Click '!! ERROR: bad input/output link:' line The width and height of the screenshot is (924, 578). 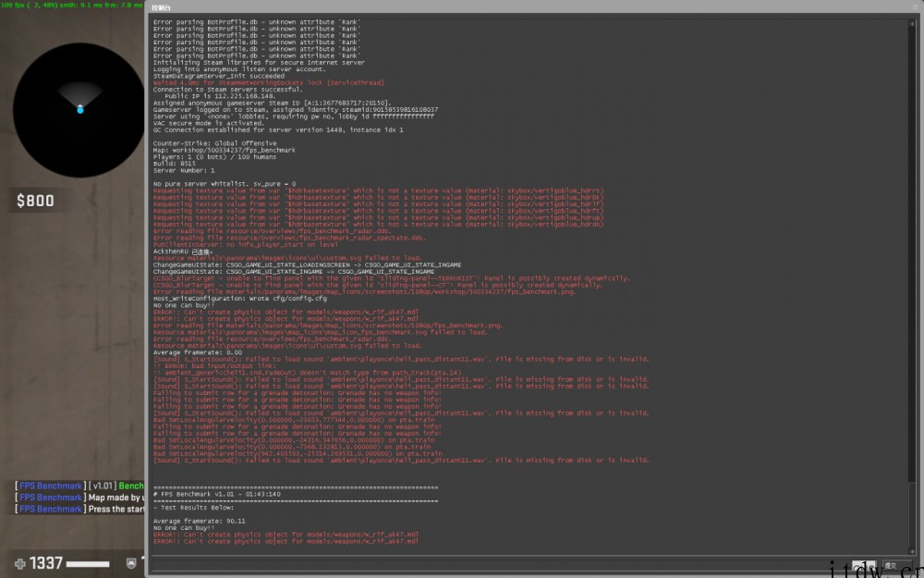tap(213, 365)
